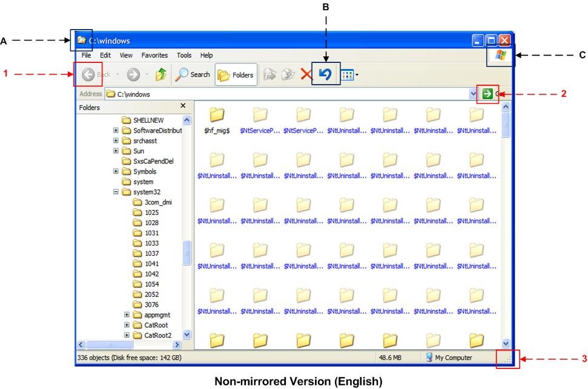Click the Go button next to the address bar

(488, 94)
